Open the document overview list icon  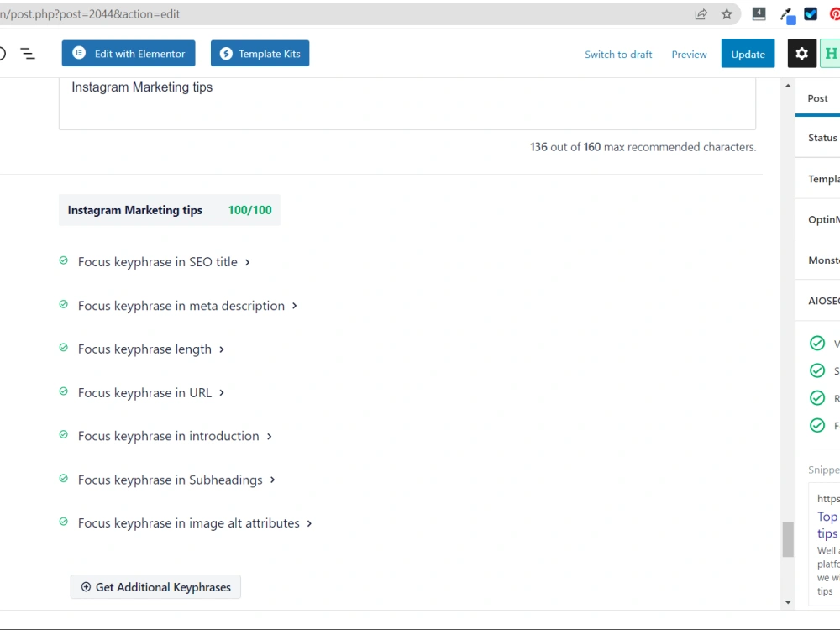coord(28,54)
